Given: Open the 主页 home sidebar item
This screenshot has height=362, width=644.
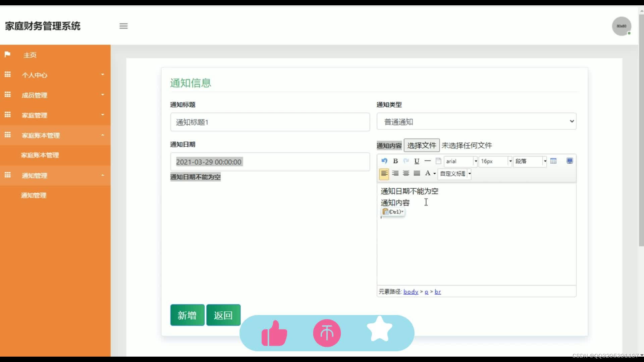Looking at the screenshot, I should (55, 55).
